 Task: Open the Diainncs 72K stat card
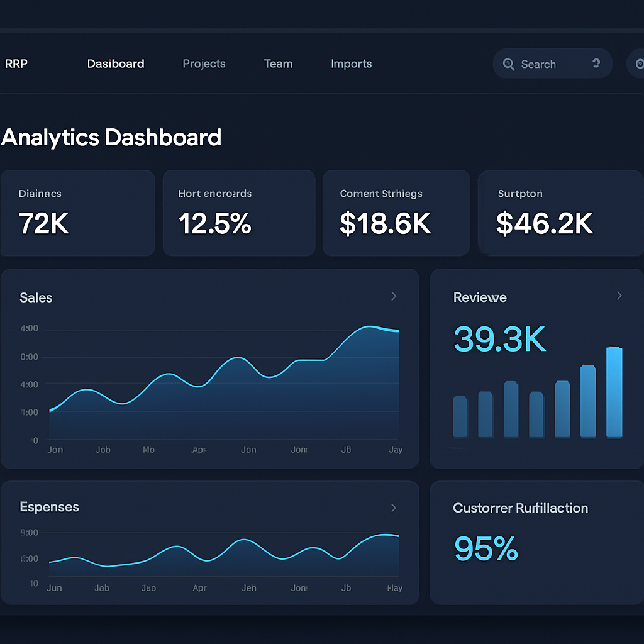click(77, 213)
